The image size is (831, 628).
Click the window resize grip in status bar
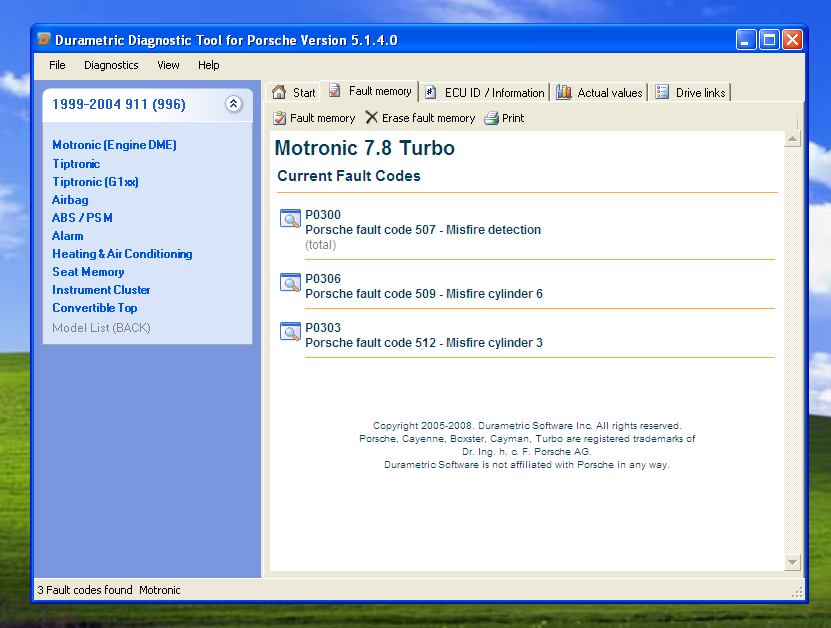(x=797, y=592)
